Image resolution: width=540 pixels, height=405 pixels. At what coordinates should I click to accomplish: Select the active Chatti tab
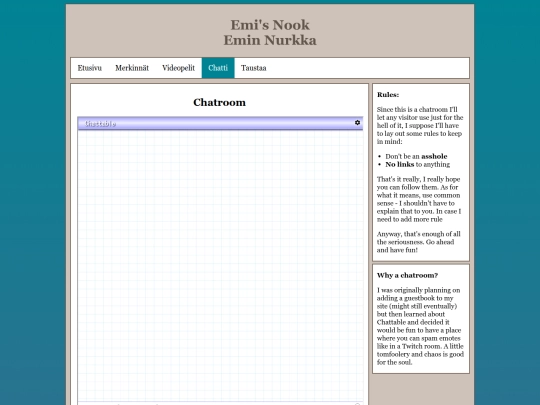(218, 68)
